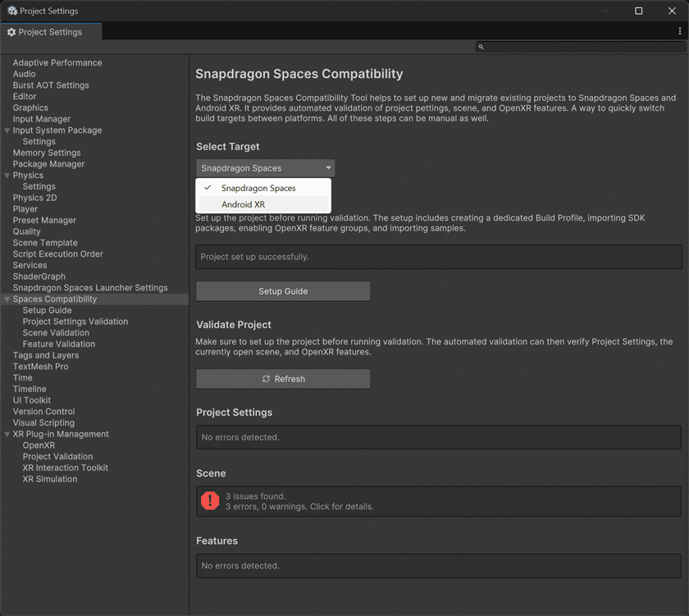Click the red error icon under Scene
Screen dimensions: 689x616
[x=210, y=500]
